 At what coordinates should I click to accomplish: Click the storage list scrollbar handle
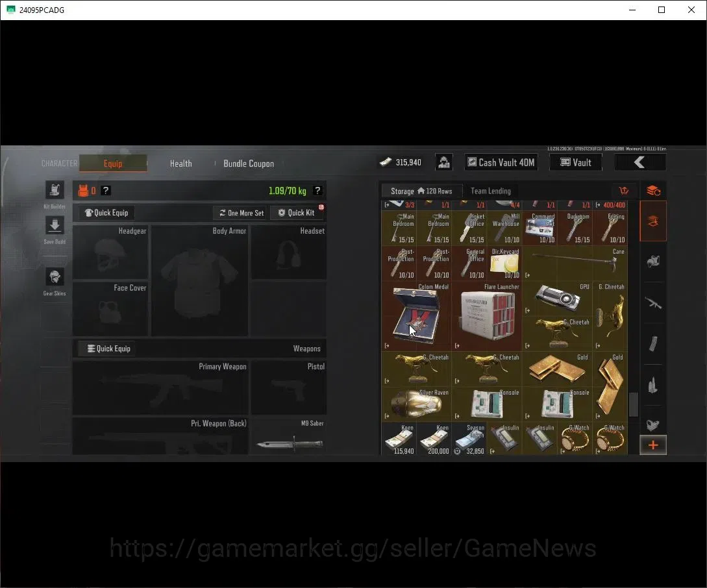click(x=634, y=404)
